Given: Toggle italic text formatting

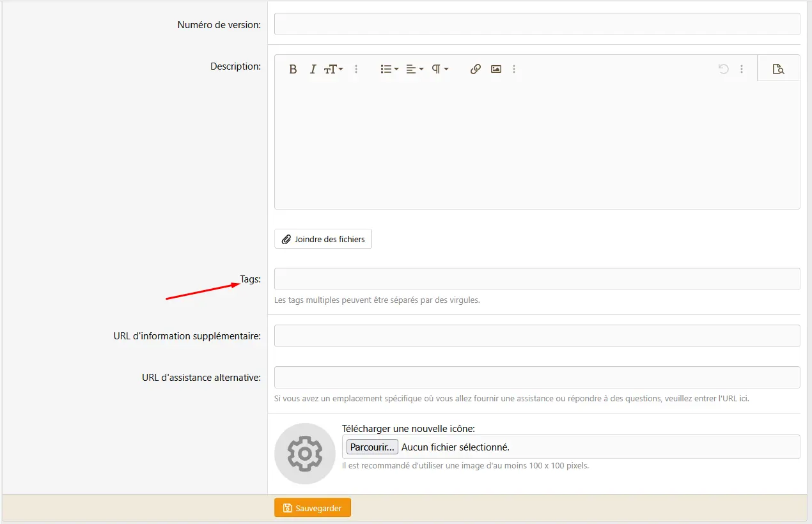Looking at the screenshot, I should 313,69.
